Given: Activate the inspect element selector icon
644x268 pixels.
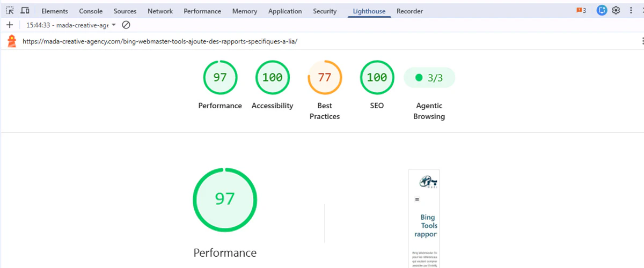Looking at the screenshot, I should (x=10, y=11).
